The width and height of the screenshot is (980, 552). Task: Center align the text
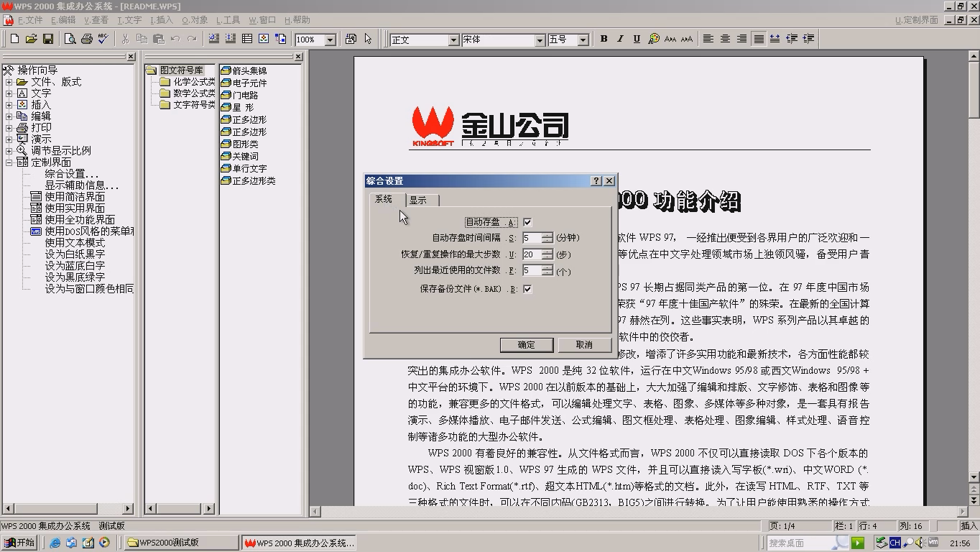[725, 39]
